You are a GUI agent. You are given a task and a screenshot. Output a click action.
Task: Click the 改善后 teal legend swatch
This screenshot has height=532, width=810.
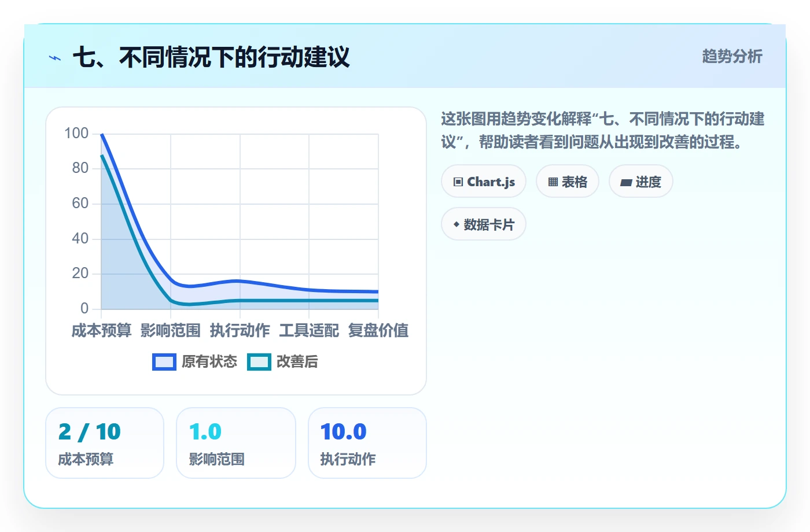coord(259,362)
